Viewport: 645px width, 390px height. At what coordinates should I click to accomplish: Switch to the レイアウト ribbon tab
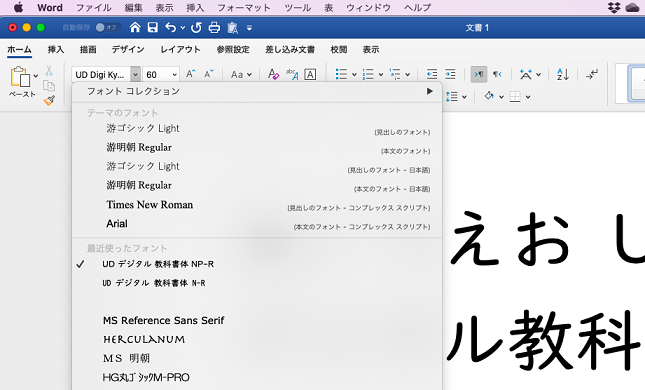tap(181, 49)
